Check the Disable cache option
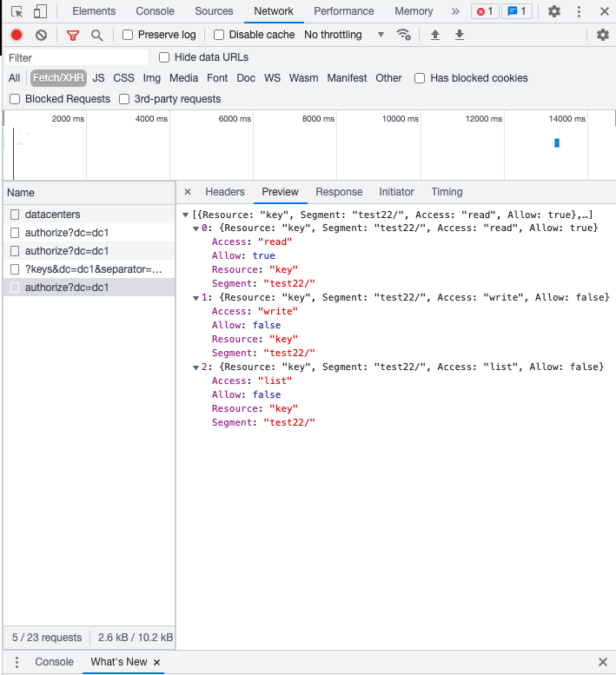The width and height of the screenshot is (616, 675). [219, 35]
